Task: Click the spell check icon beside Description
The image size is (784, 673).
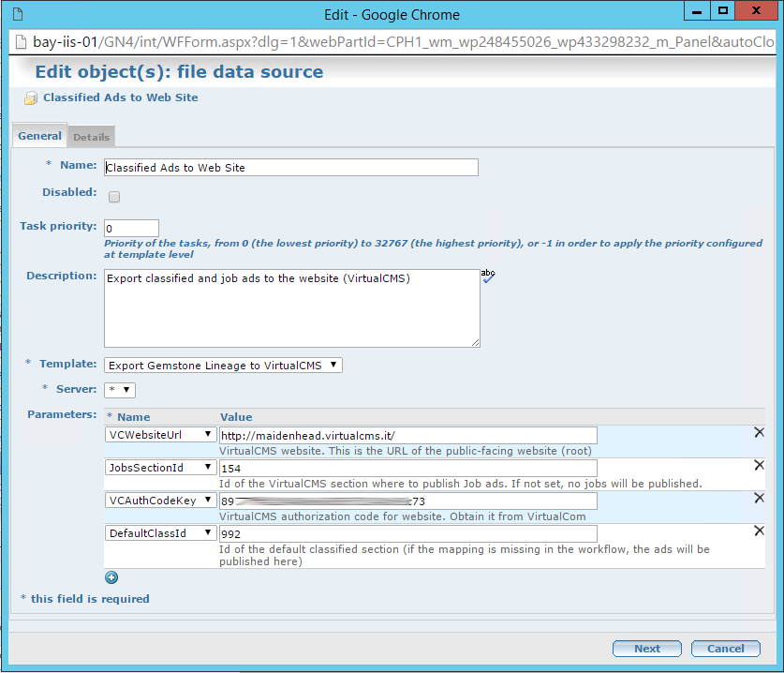Action: [x=488, y=276]
